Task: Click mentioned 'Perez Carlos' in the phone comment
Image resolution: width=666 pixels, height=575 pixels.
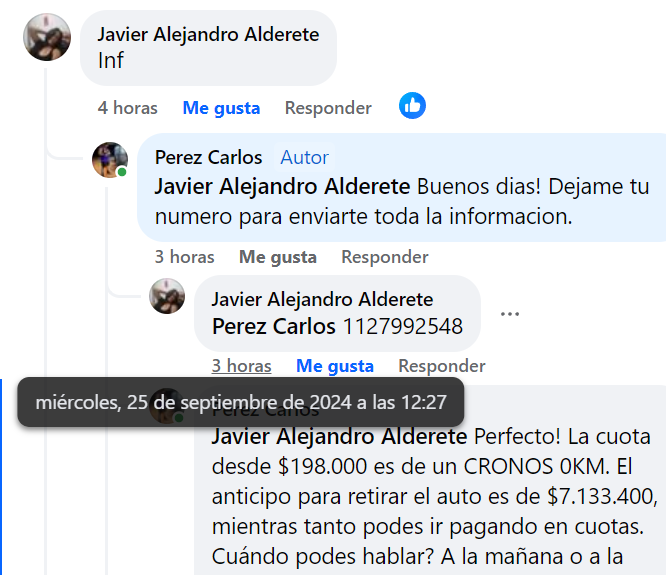Action: [274, 326]
